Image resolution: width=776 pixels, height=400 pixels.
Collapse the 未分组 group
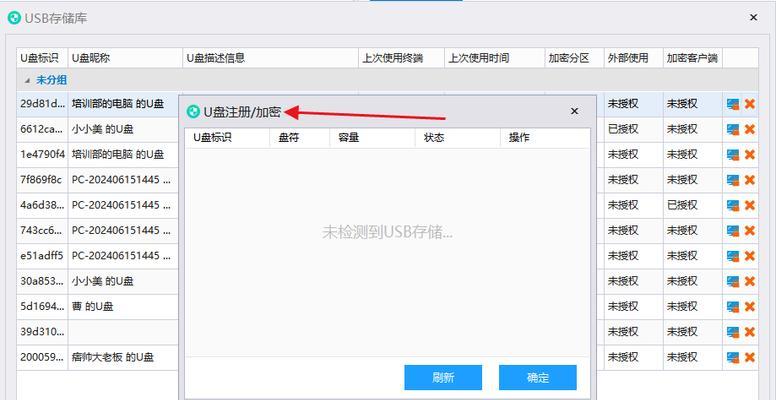28,79
